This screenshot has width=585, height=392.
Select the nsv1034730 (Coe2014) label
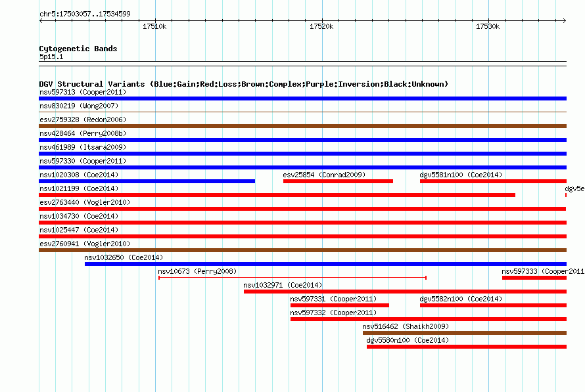79,216
